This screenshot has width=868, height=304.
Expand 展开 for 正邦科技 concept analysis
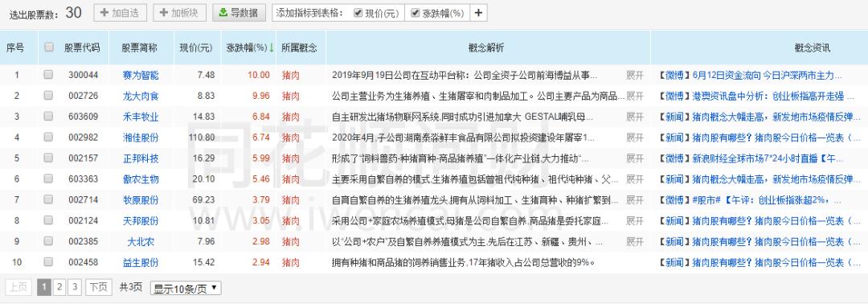coord(635,158)
